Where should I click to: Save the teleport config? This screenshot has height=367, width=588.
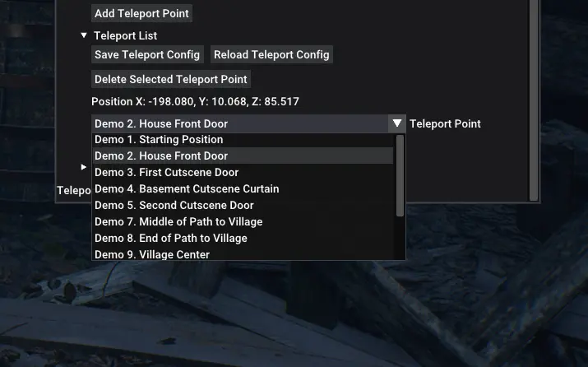pos(147,55)
